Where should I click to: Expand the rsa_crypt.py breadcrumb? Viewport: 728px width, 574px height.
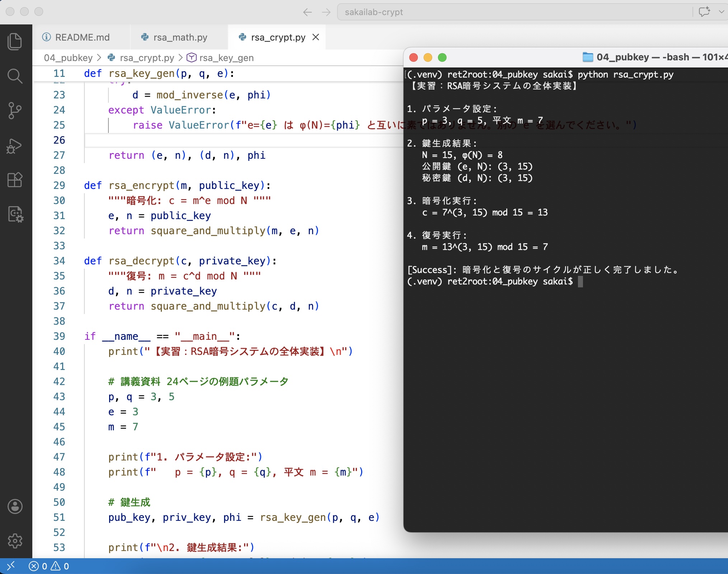pos(147,57)
